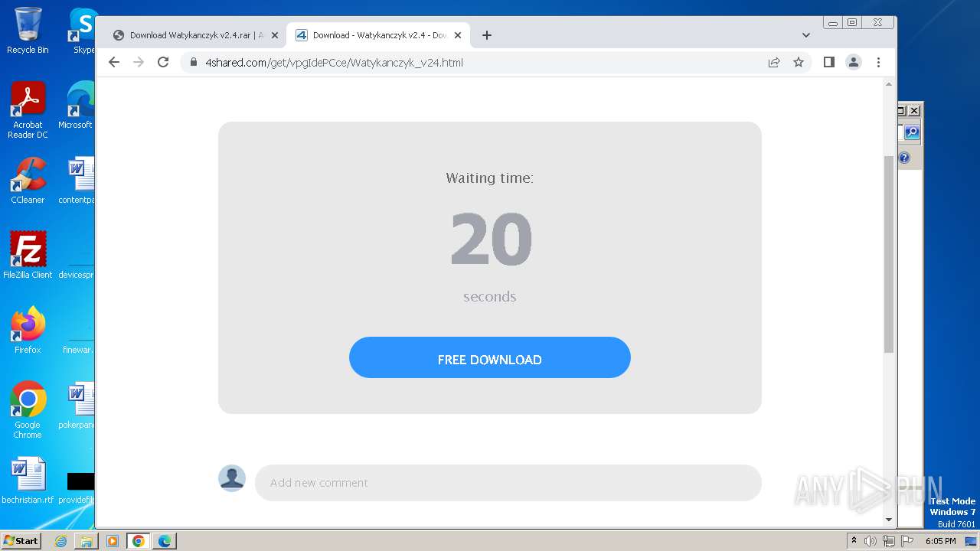Close the background window behind Chrome

click(914, 110)
